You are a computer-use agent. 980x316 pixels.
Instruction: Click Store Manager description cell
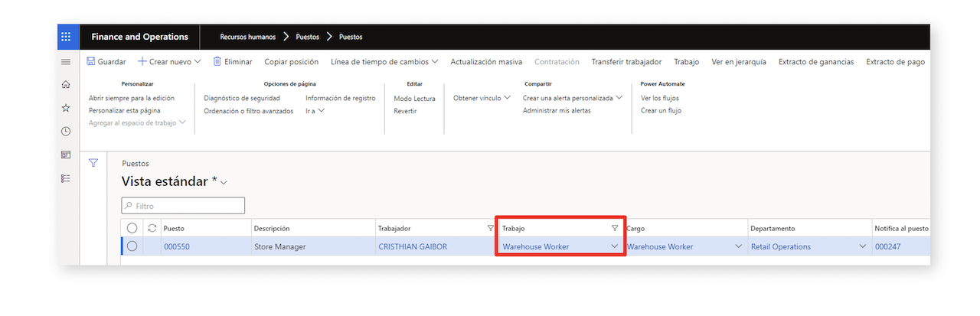click(312, 246)
